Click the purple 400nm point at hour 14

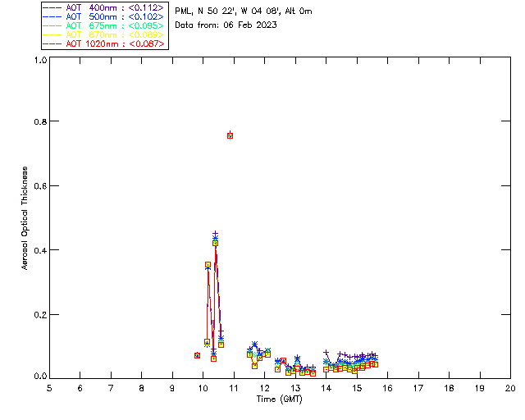(x=326, y=353)
